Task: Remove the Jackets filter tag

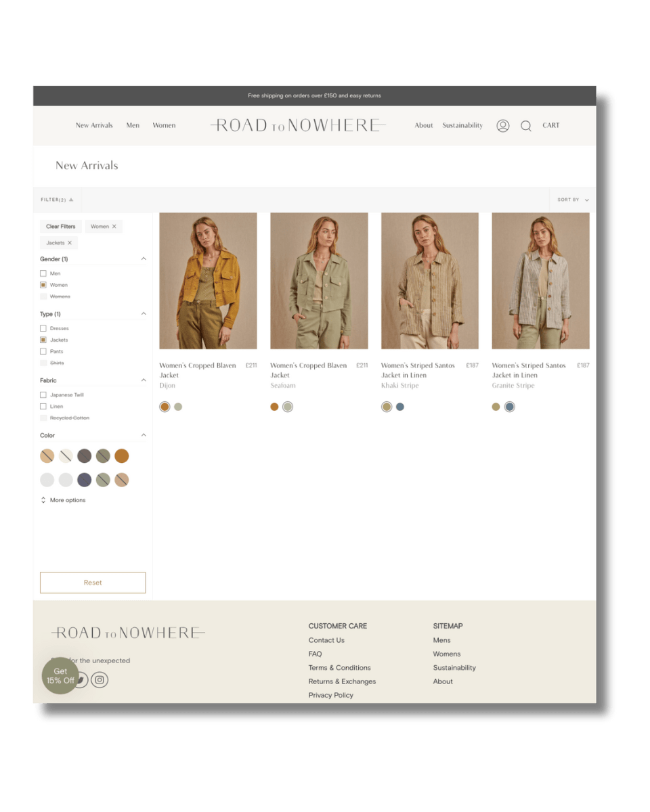Action: click(70, 243)
